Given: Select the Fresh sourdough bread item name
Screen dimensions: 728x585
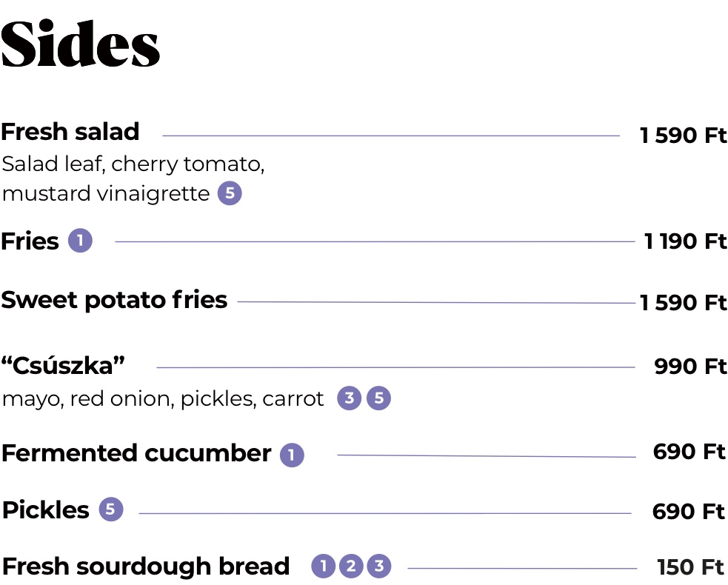Looking at the screenshot, I should pyautogui.click(x=146, y=566).
